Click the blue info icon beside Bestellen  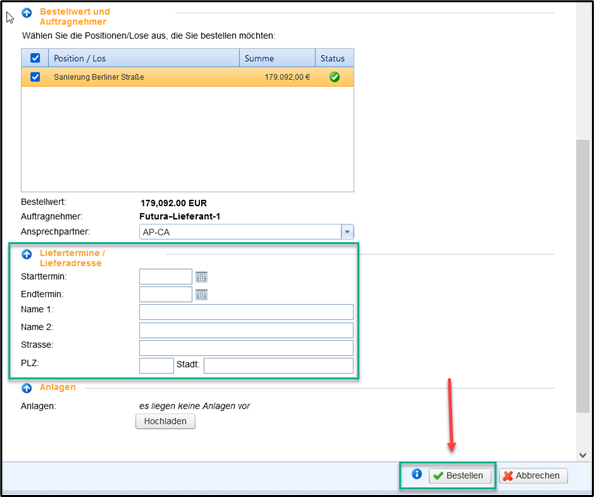[x=416, y=474]
